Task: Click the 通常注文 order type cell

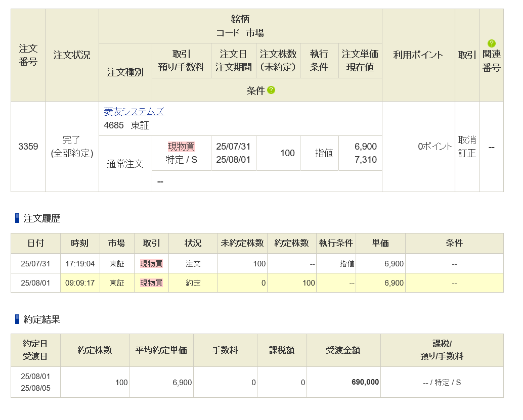Action: tap(125, 164)
